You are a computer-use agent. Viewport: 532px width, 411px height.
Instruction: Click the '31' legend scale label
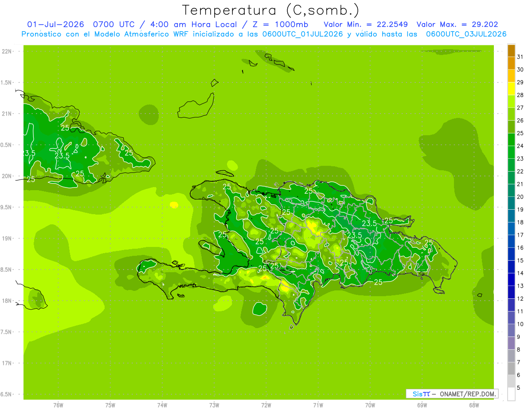pos(520,57)
